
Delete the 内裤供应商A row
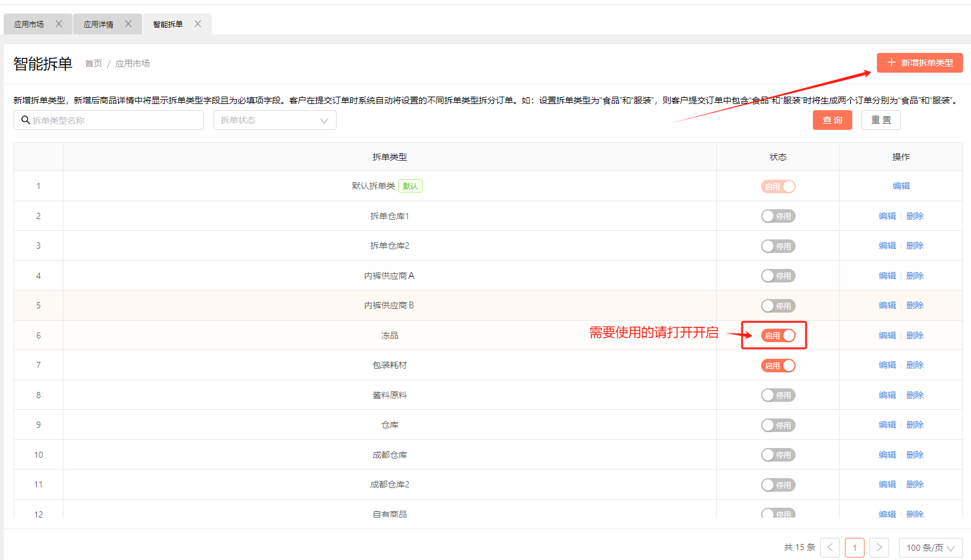point(915,276)
